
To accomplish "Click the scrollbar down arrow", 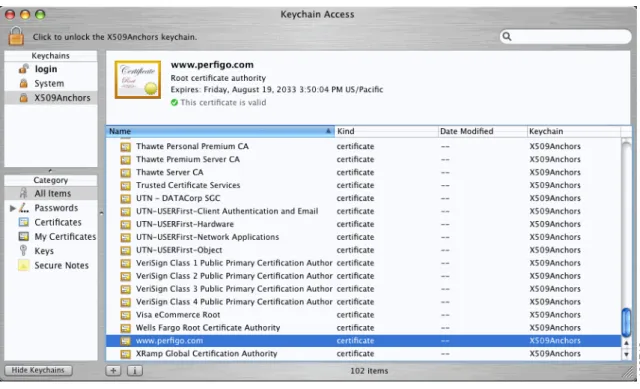I will coord(626,354).
